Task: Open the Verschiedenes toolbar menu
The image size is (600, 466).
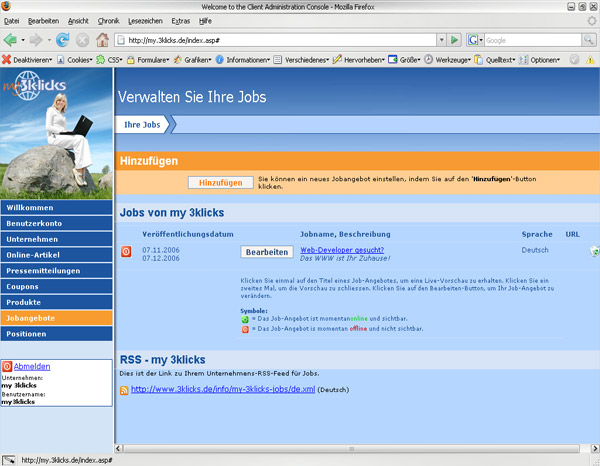Action: (x=302, y=60)
